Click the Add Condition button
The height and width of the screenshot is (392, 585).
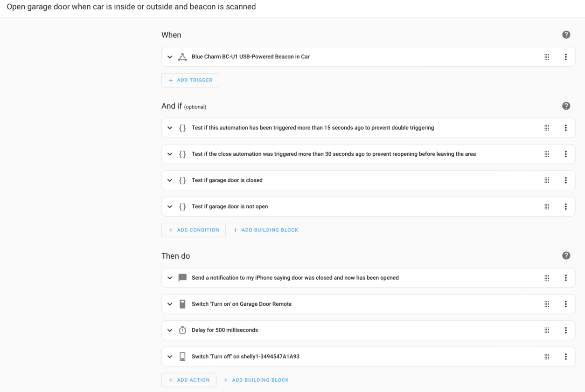click(194, 230)
